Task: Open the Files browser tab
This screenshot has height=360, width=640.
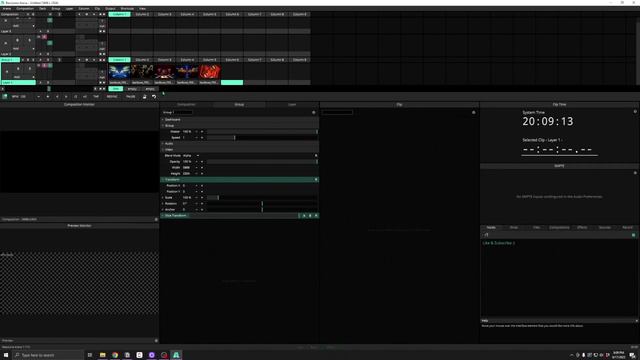Action: pos(536,227)
